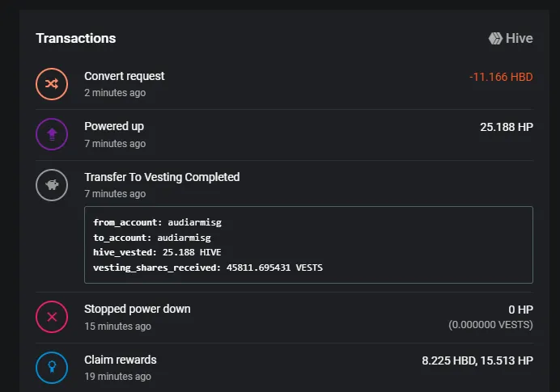560x392 pixels.
Task: Click the orange Convert request shuffle icon
Action: [x=52, y=84]
